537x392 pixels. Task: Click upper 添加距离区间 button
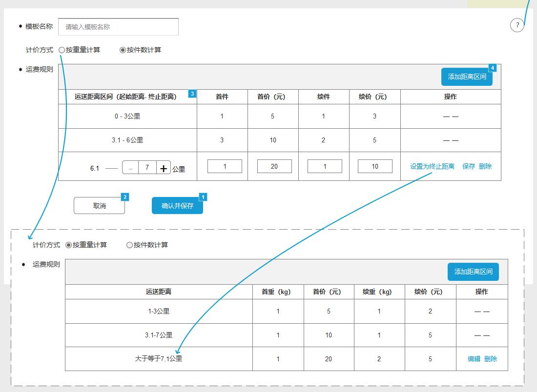pyautogui.click(x=467, y=77)
